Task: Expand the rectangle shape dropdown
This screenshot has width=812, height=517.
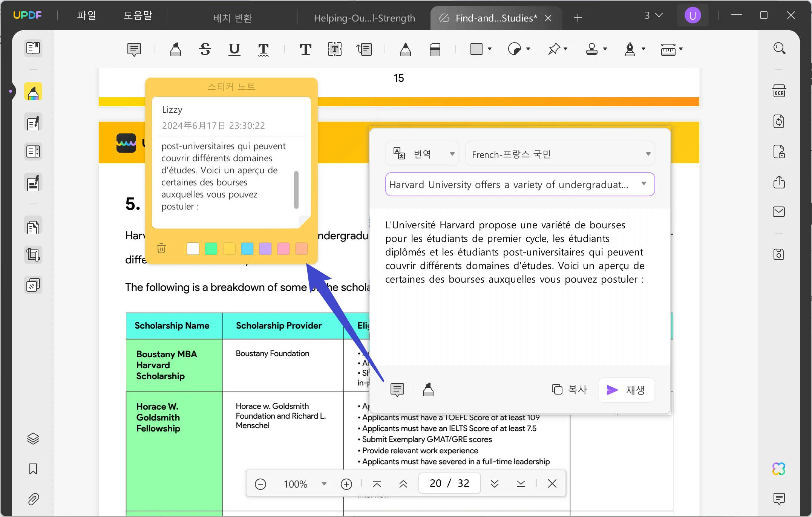Action: tap(490, 49)
